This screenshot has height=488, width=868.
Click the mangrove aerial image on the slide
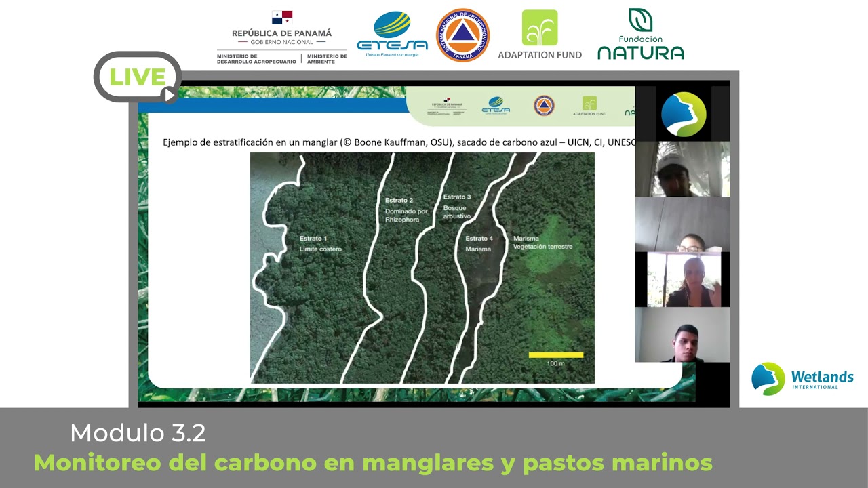[422, 268]
